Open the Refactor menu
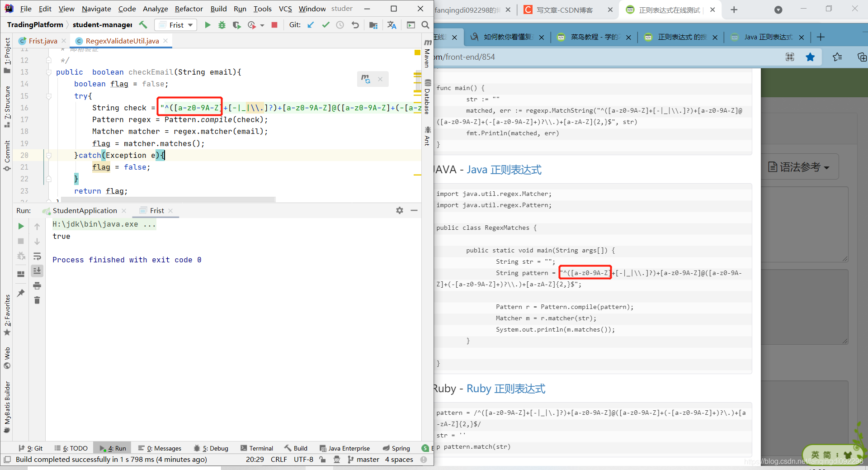The image size is (868, 470). 189,9
